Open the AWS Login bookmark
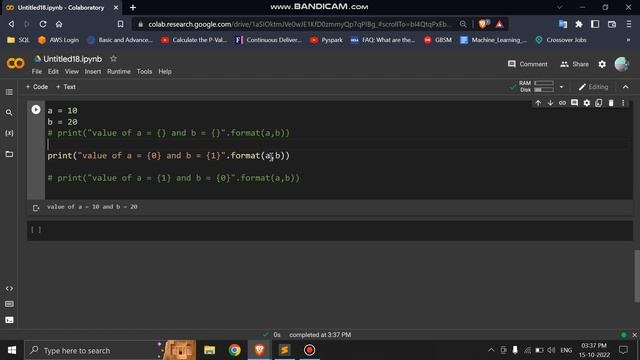 58,40
